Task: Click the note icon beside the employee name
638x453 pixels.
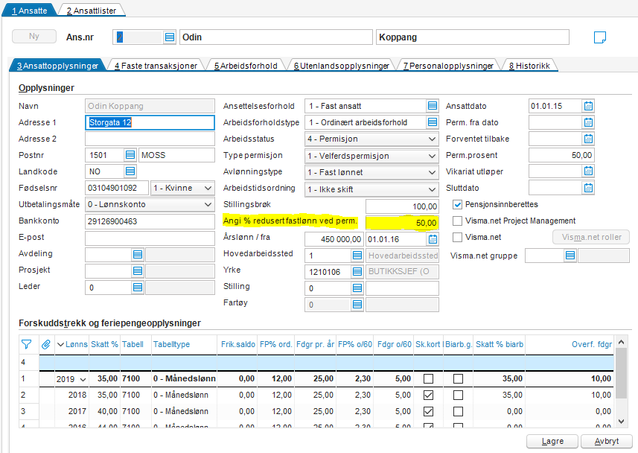Action: [x=600, y=37]
